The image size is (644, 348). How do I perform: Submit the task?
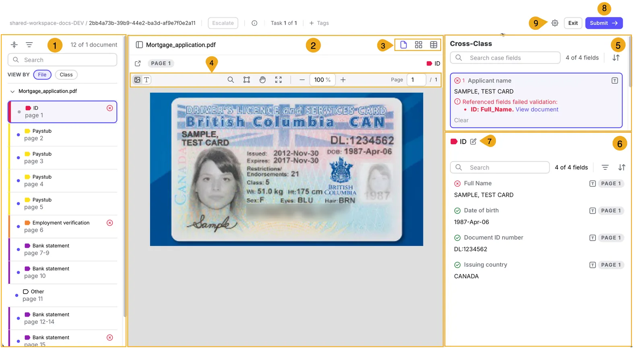(x=604, y=23)
